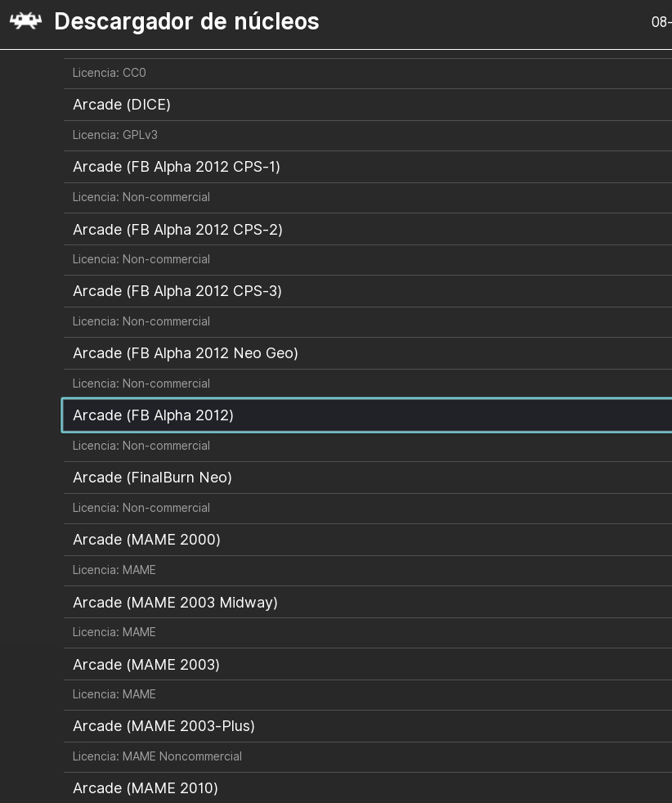Click the RetroArch invader logo icon

(25, 21)
